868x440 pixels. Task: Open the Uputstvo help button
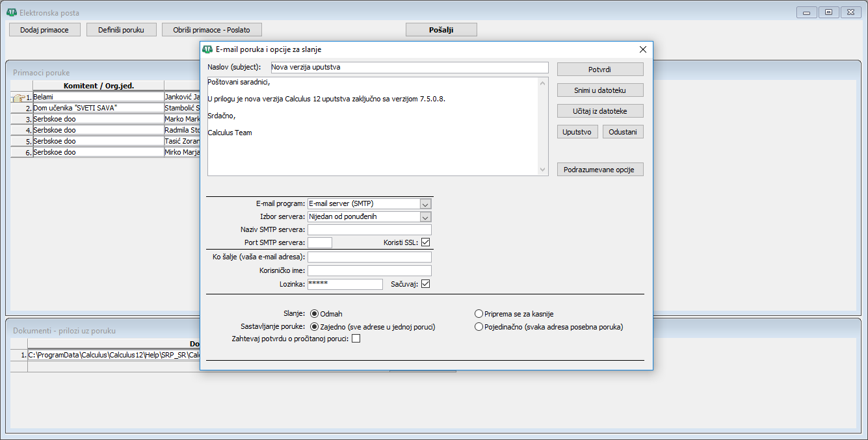click(577, 132)
